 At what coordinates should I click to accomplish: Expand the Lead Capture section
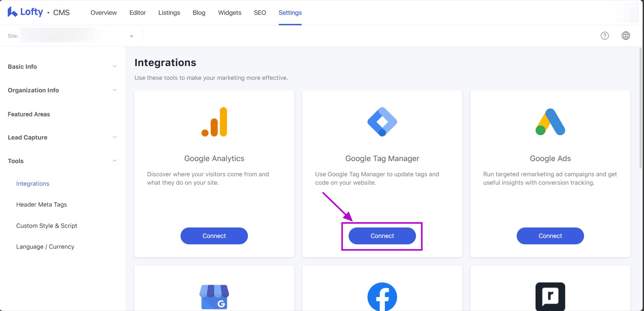coord(115,137)
